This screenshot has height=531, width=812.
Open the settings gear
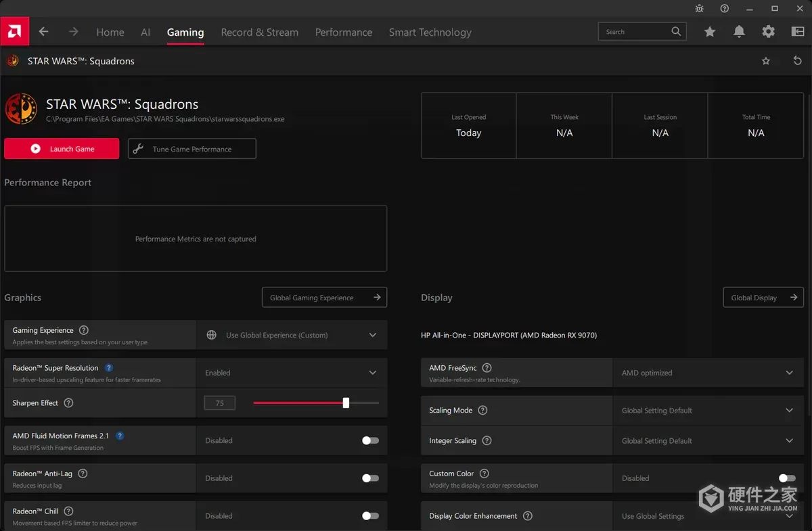click(768, 32)
